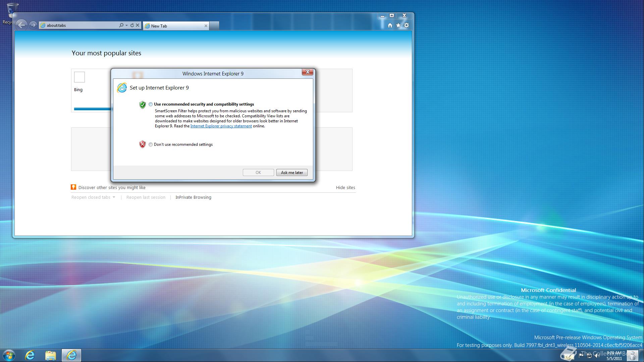
Task: Minimize the Internet Explorer window
Action: [382, 15]
